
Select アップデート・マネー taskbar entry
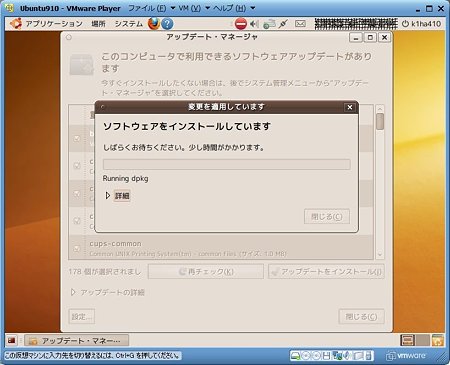pyautogui.click(x=76, y=340)
